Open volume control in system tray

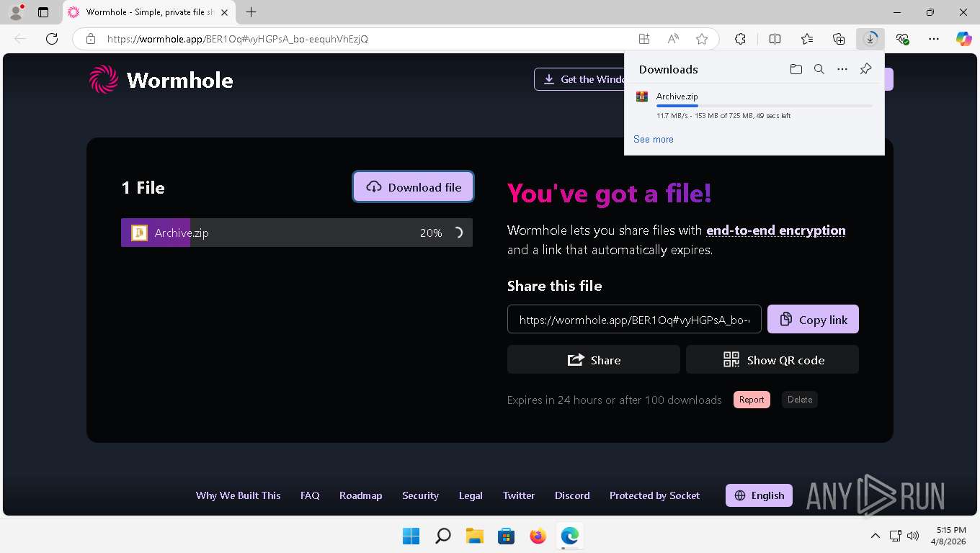click(913, 536)
